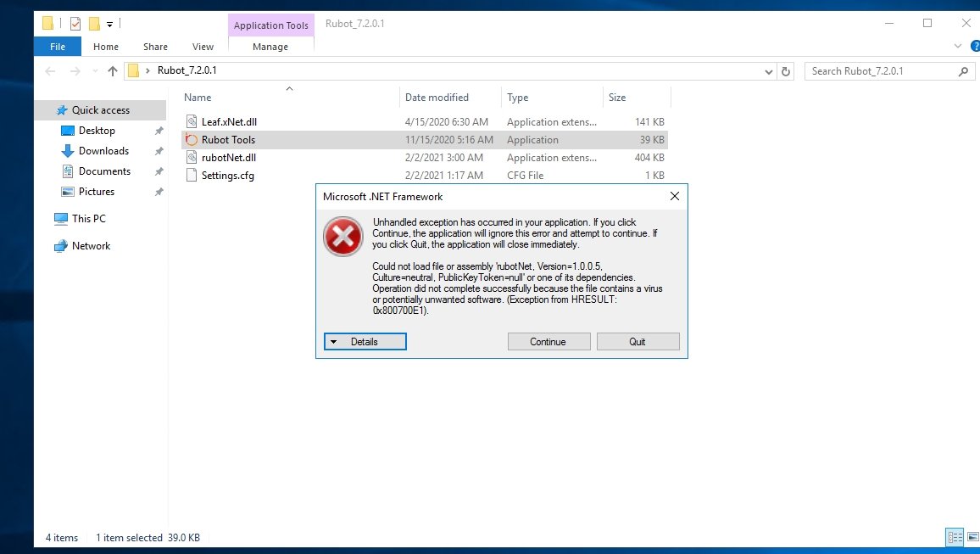Click the Search Rubot_7.2.0.1 field
980x554 pixels.
pyautogui.click(x=882, y=71)
